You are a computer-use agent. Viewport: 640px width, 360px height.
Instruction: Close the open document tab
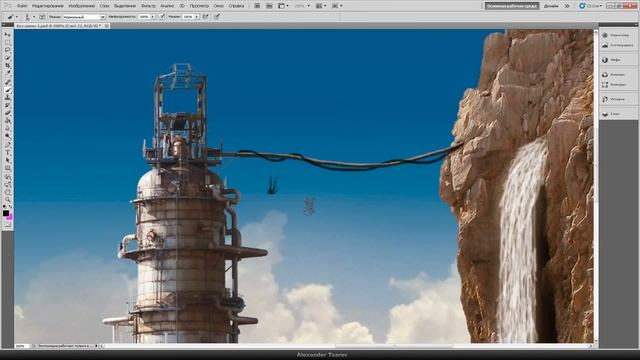click(107, 25)
